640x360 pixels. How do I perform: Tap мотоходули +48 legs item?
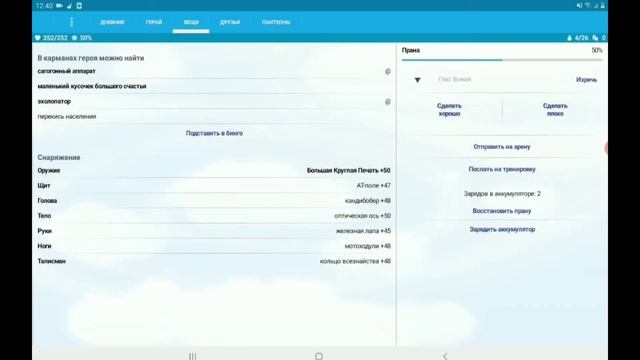click(368, 246)
